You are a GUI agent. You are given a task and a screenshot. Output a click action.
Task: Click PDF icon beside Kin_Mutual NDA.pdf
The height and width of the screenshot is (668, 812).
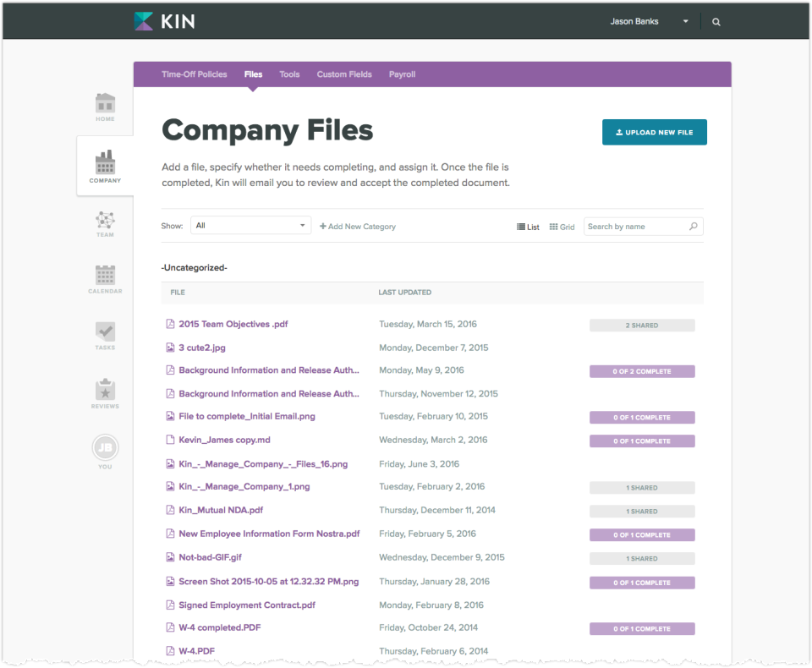pos(170,510)
